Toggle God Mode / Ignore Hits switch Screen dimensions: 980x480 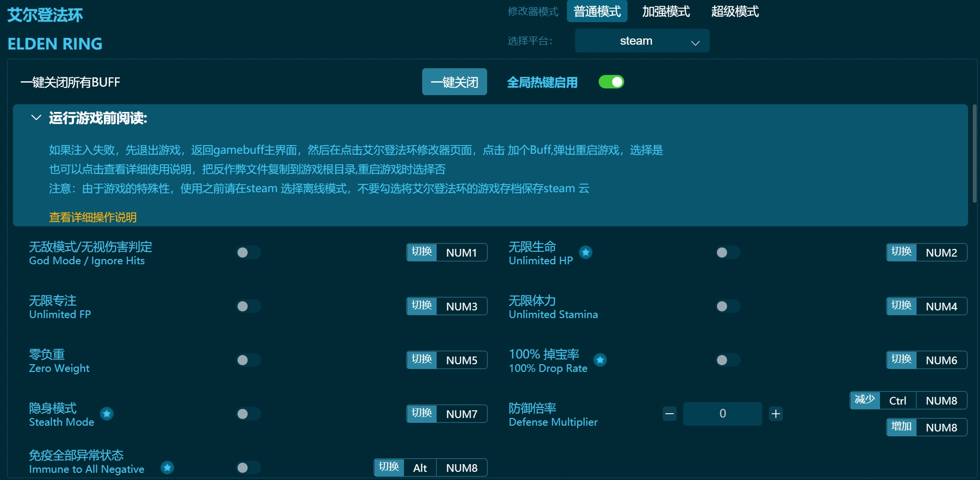point(249,252)
